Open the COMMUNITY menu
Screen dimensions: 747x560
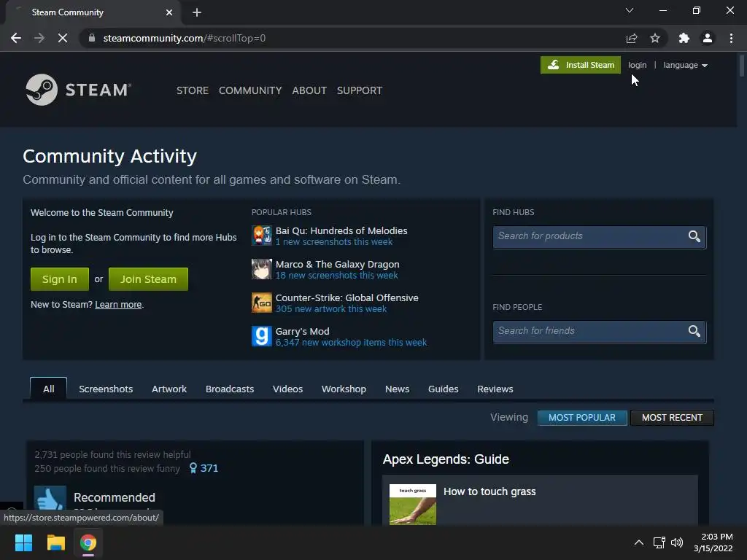(x=250, y=90)
